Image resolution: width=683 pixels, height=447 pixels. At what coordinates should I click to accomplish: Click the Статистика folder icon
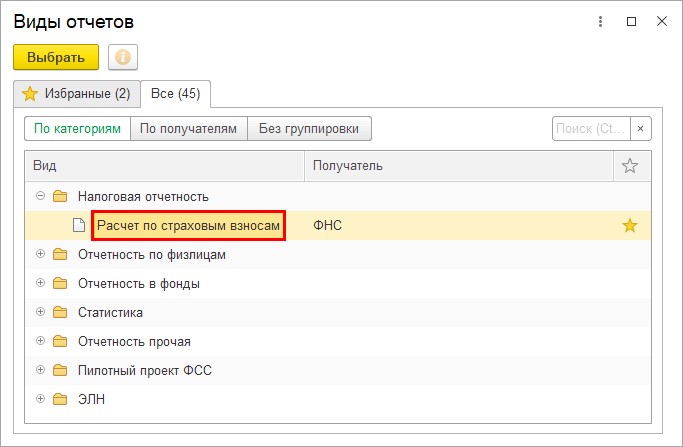click(60, 312)
